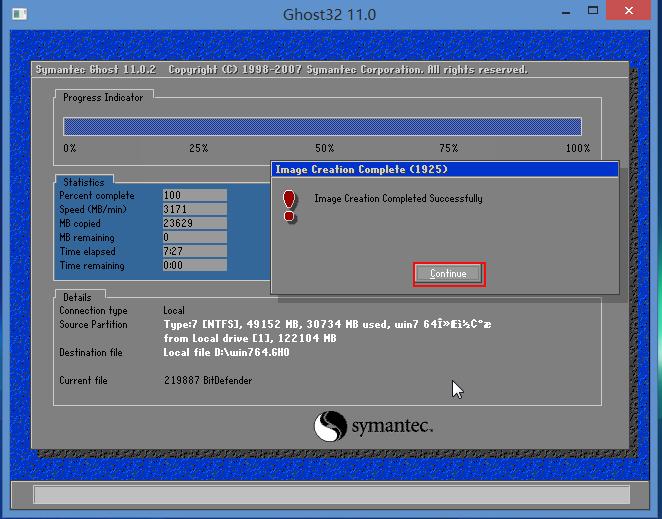Click the empty status bar at bottom
The width and height of the screenshot is (662, 519).
331,495
